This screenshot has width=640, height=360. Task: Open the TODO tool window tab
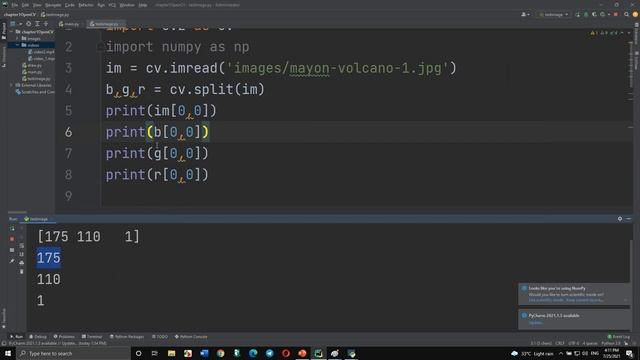coord(160,337)
